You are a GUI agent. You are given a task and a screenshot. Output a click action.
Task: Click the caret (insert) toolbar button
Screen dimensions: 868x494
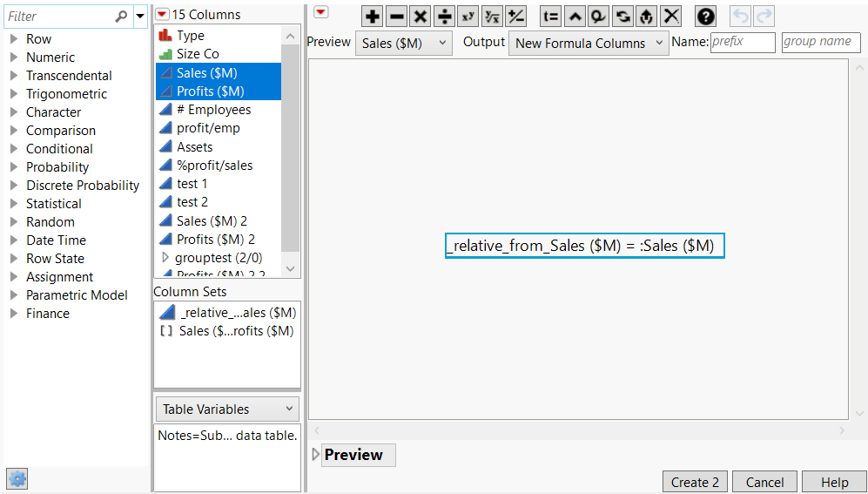[575, 17]
